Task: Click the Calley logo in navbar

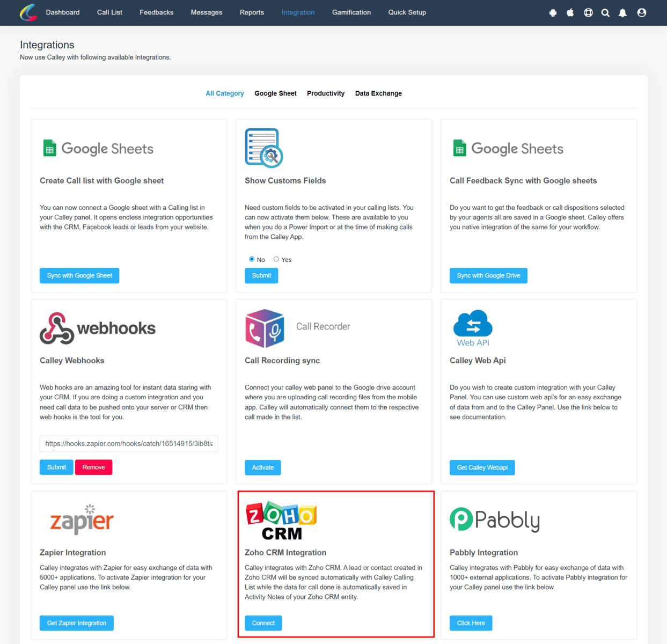Action: 28,12
